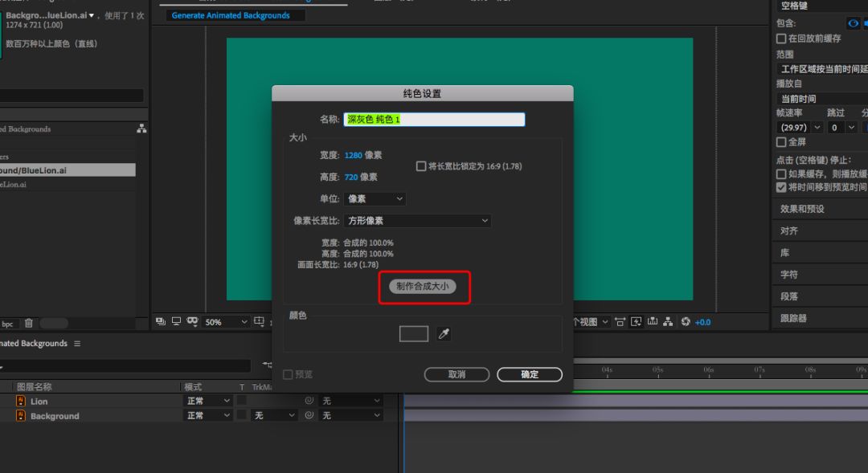The image size is (868, 473).
Task: Check the 全屏 full screen checkbox
Action: click(781, 142)
